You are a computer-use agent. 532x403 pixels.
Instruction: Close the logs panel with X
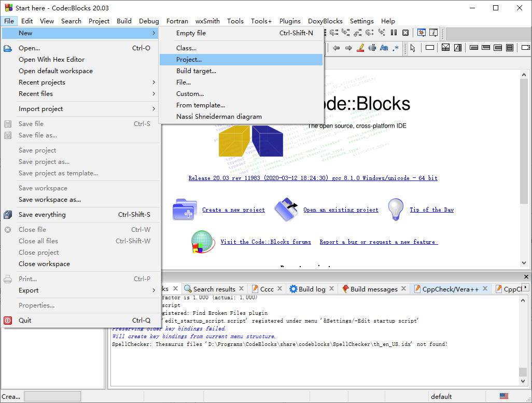526,276
